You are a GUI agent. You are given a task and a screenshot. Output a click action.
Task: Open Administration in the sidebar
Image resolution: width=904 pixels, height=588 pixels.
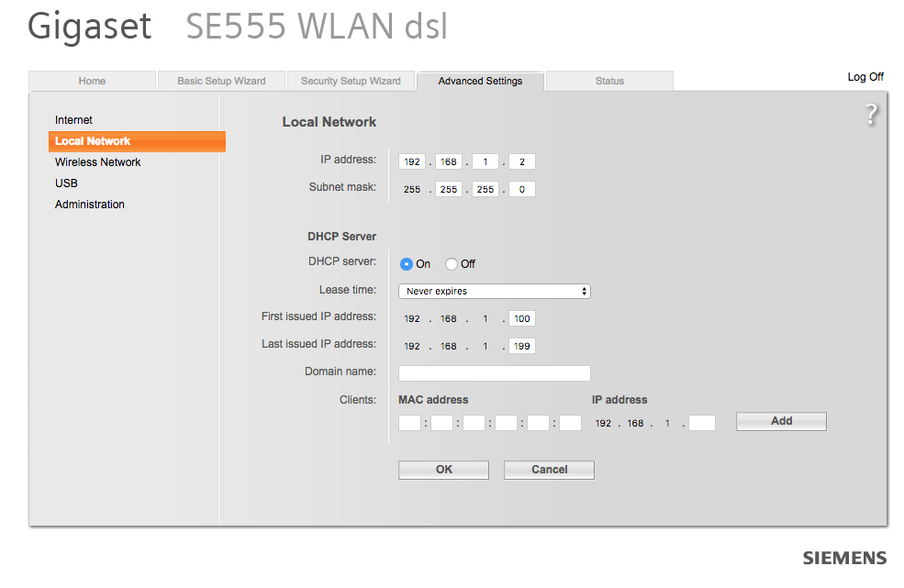coord(90,204)
